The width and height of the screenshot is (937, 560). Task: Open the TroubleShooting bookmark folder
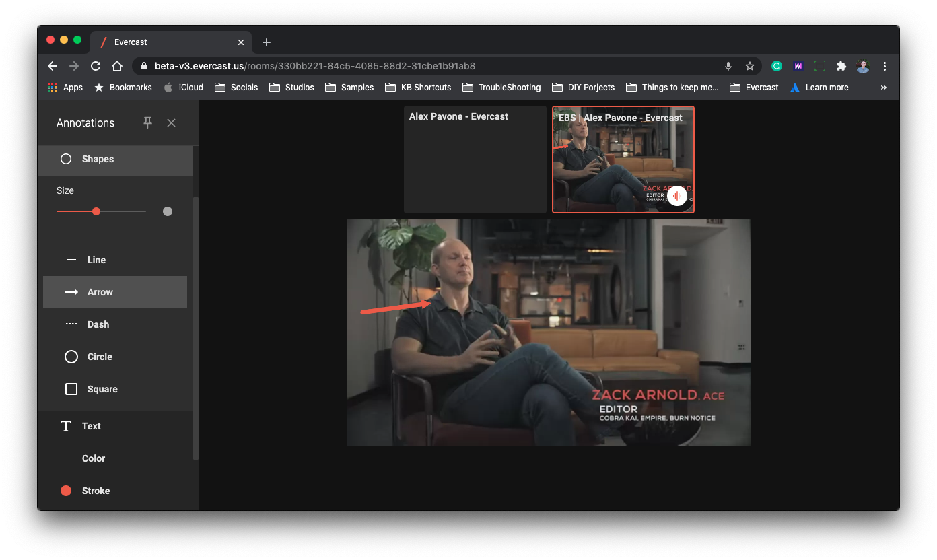[501, 87]
